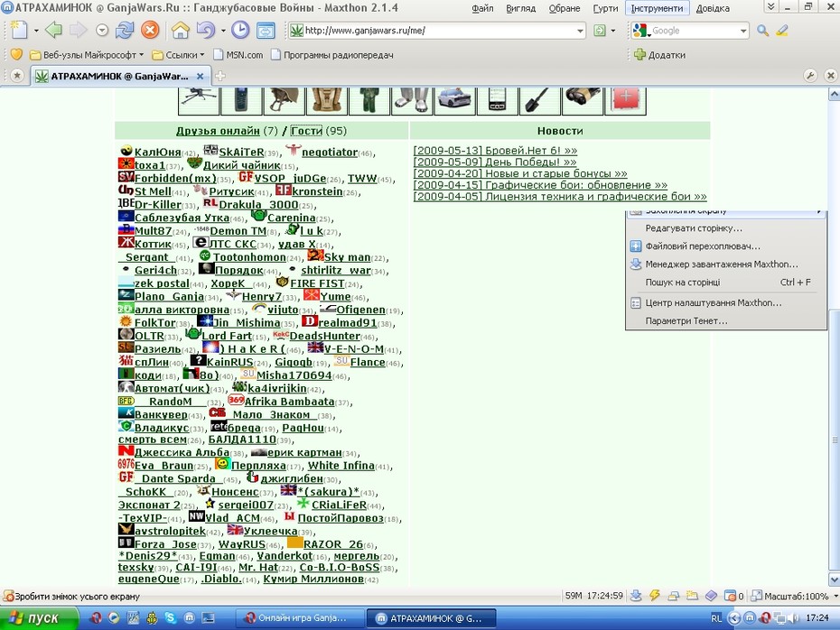Click the Skype icon in quick launch
Image resolution: width=840 pixels, height=630 pixels.
[171, 617]
